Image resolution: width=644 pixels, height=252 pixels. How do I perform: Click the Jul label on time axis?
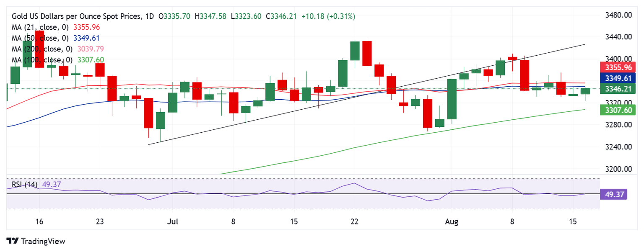[x=172, y=221]
